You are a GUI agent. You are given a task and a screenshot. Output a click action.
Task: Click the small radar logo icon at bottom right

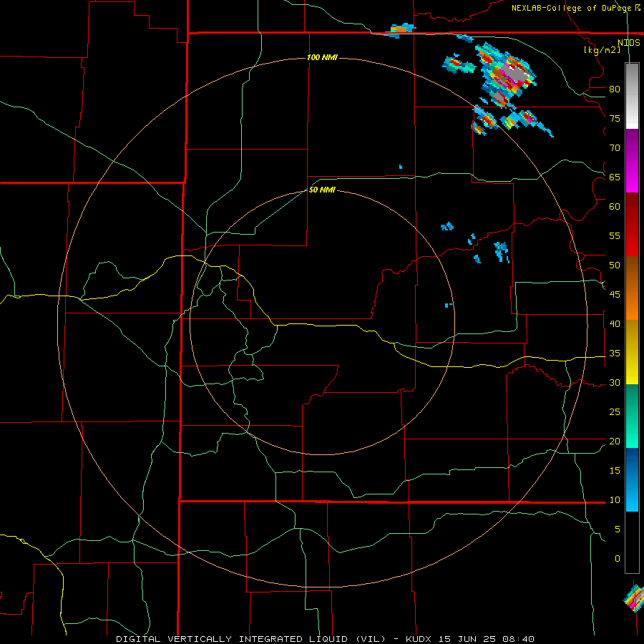click(634, 597)
